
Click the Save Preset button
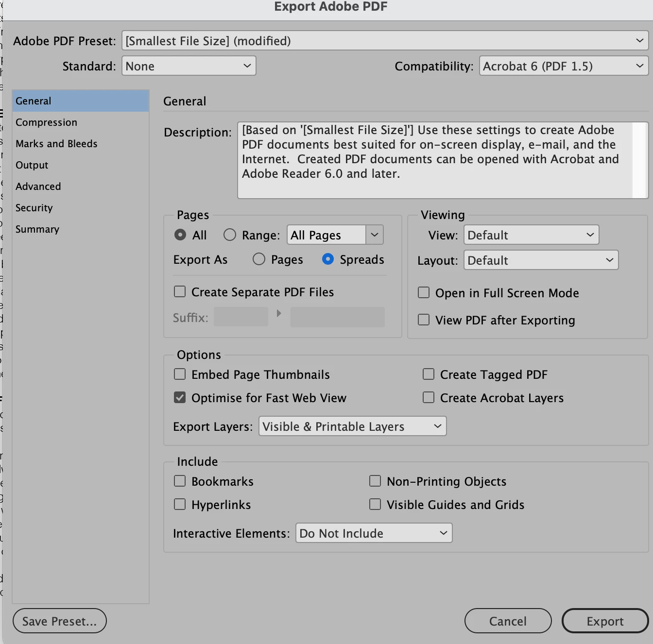60,621
